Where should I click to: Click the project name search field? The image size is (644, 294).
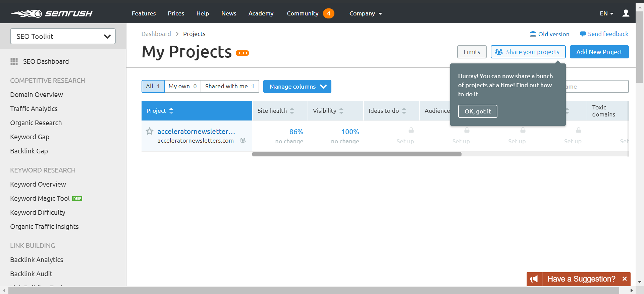(x=597, y=87)
